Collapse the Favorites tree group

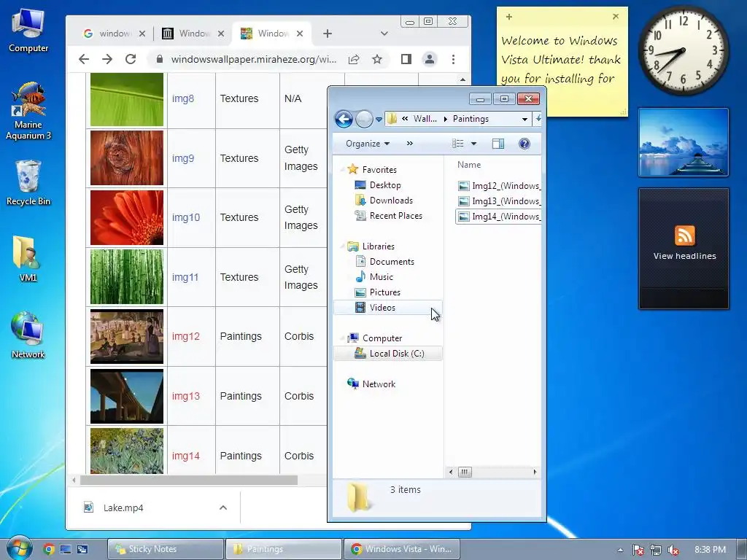[342, 169]
